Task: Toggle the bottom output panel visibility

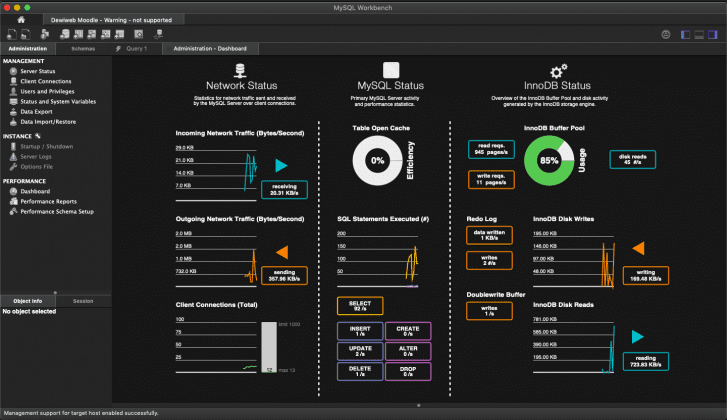Action: tap(701, 34)
